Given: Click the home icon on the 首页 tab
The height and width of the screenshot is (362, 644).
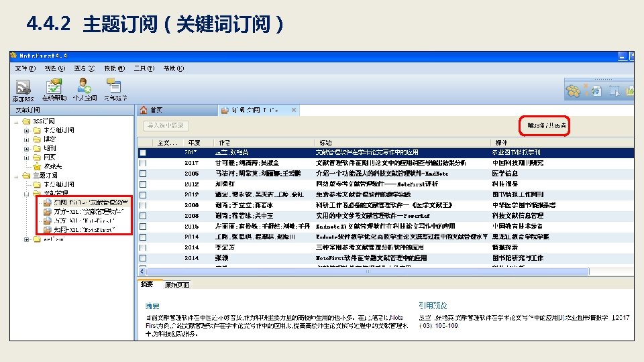Looking at the screenshot, I should [x=144, y=110].
